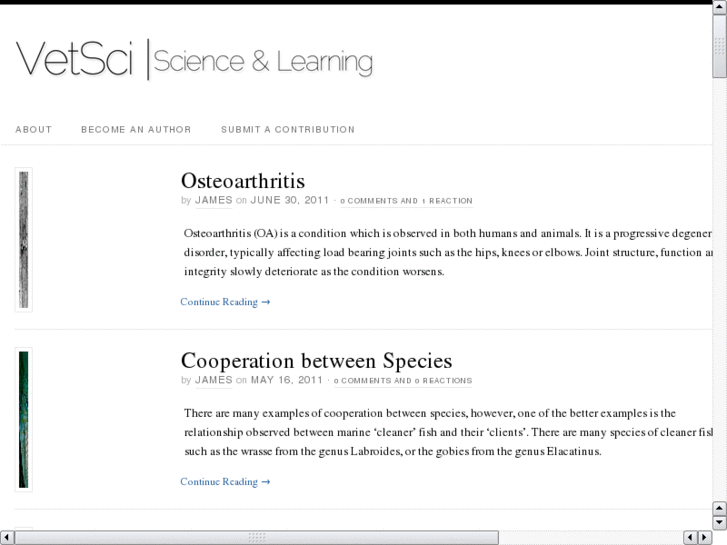This screenshot has height=545, width=727.
Task: Click Continue Reading under Osteoarthritis
Action: (225, 302)
